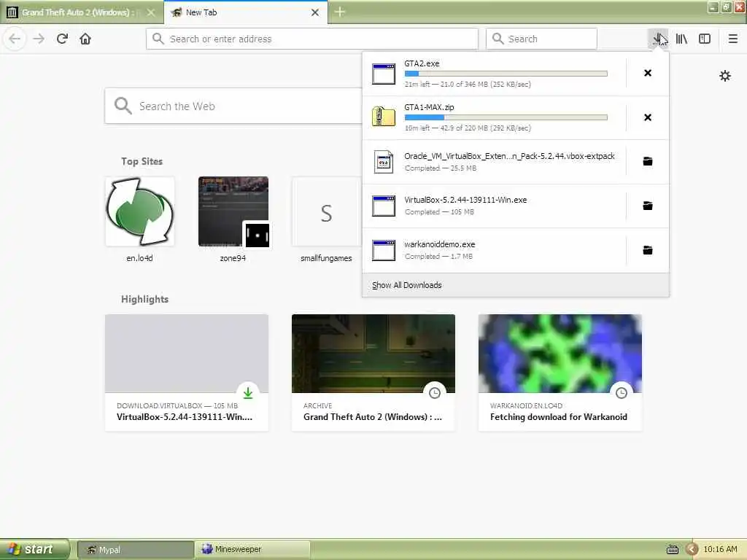Click the GTA1-MAX.zip download progress bar

[506, 117]
